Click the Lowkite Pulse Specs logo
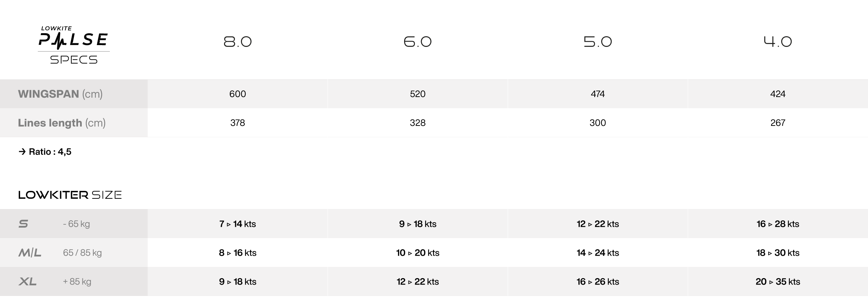 [x=74, y=45]
